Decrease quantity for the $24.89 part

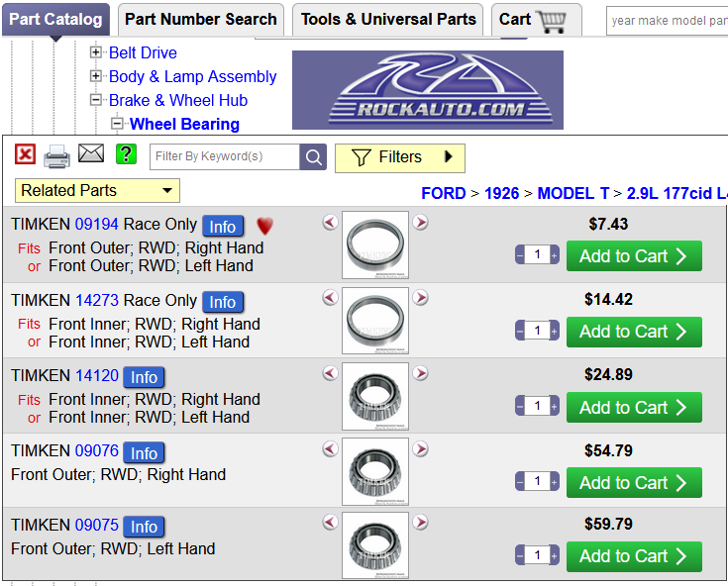(x=520, y=407)
